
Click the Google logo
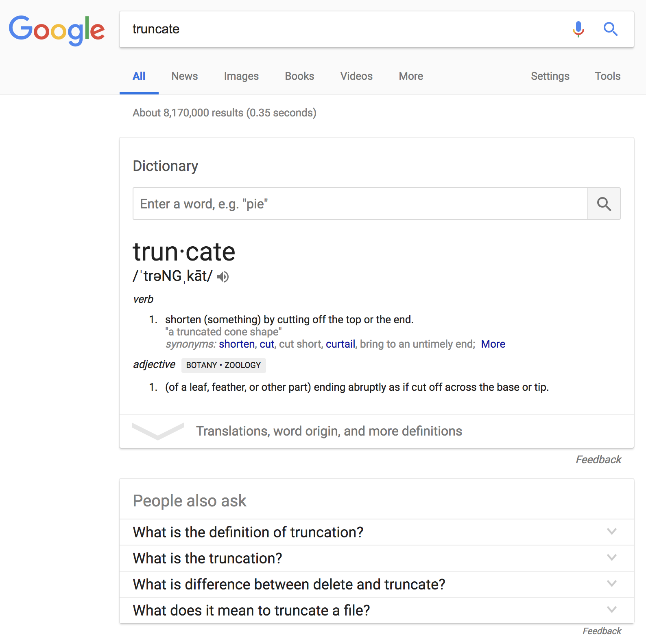[x=57, y=30]
